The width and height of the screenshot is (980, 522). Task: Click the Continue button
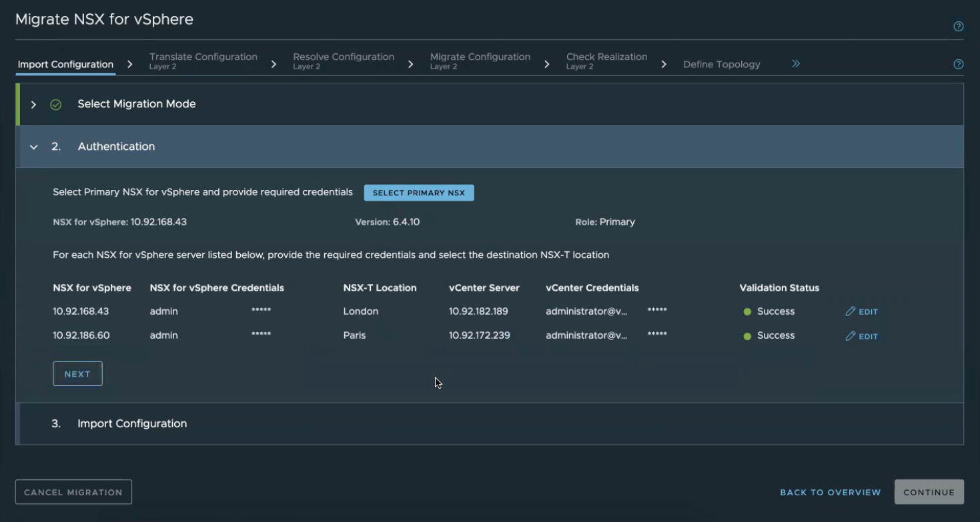[x=929, y=492]
